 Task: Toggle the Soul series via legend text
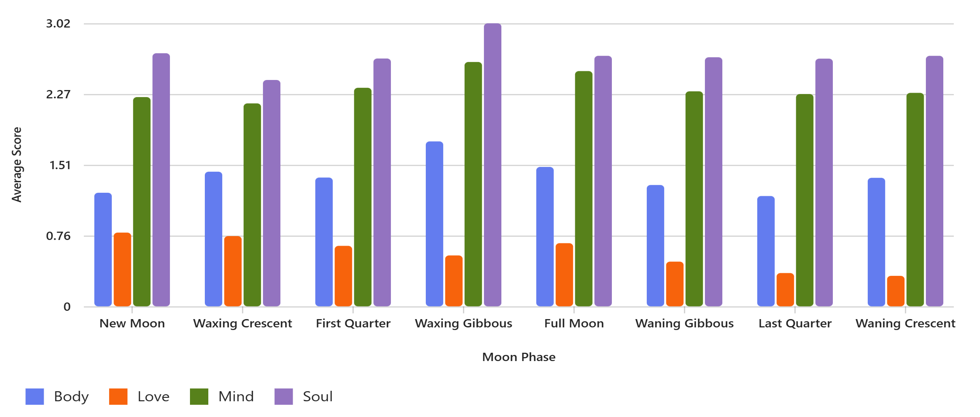[x=317, y=396]
